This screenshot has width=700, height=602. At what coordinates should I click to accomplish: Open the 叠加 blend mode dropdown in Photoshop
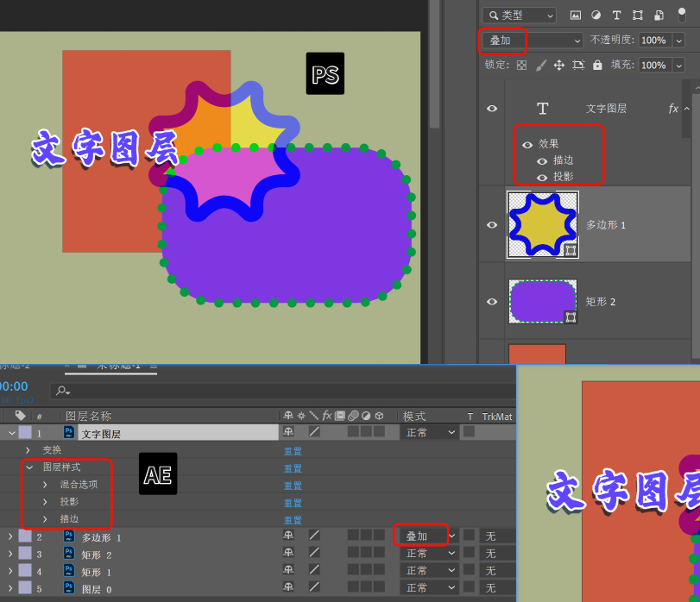point(531,41)
